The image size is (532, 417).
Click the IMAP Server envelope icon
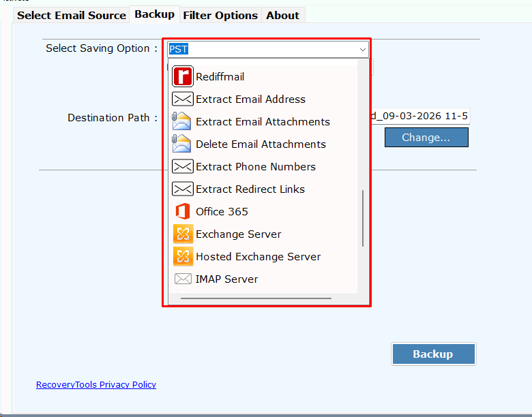click(x=183, y=279)
